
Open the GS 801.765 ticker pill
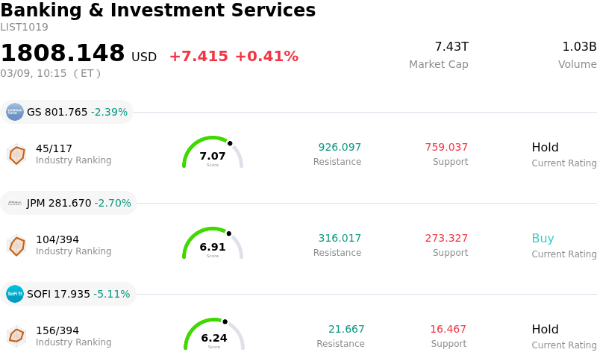coord(67,112)
